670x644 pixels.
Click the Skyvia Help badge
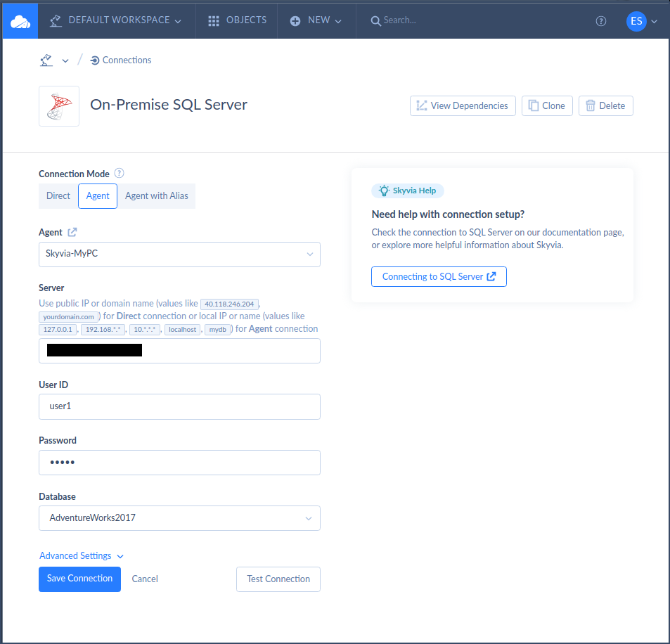[408, 191]
